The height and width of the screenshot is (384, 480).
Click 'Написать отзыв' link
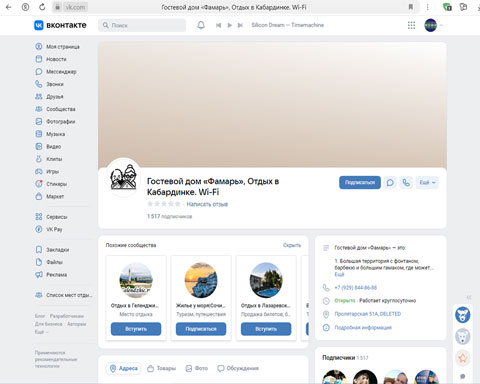point(207,204)
